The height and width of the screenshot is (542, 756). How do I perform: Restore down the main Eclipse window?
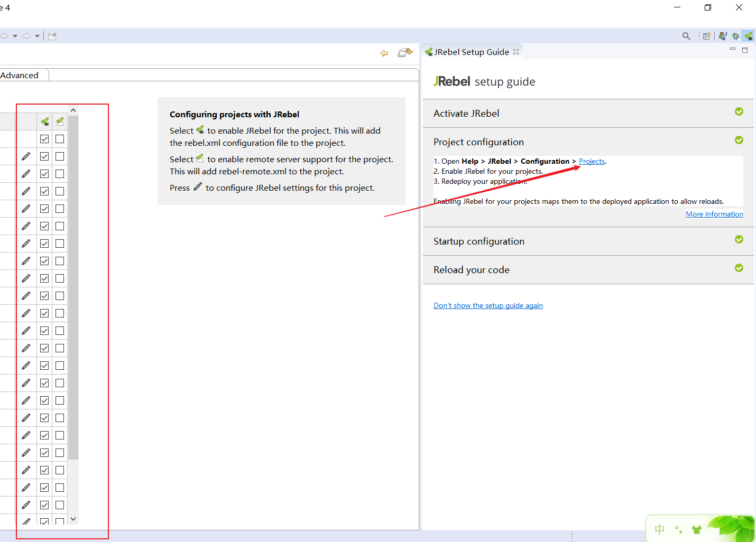[708, 7]
